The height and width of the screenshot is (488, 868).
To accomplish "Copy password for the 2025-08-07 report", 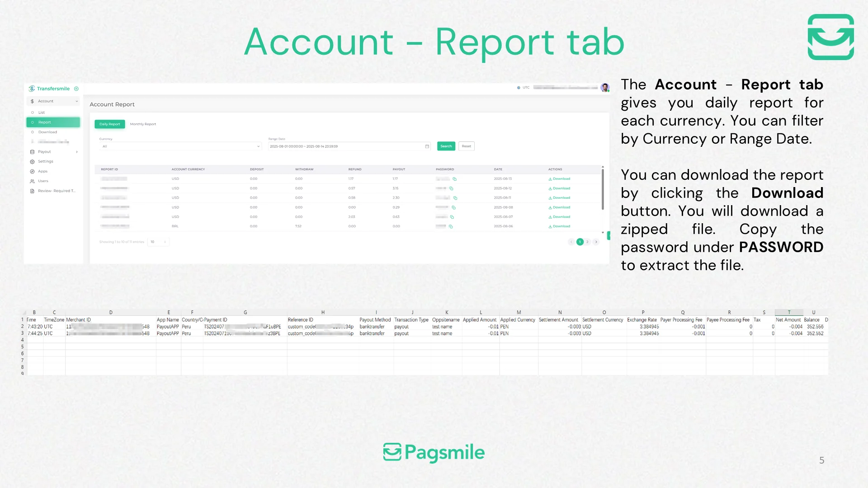I will [x=452, y=217].
